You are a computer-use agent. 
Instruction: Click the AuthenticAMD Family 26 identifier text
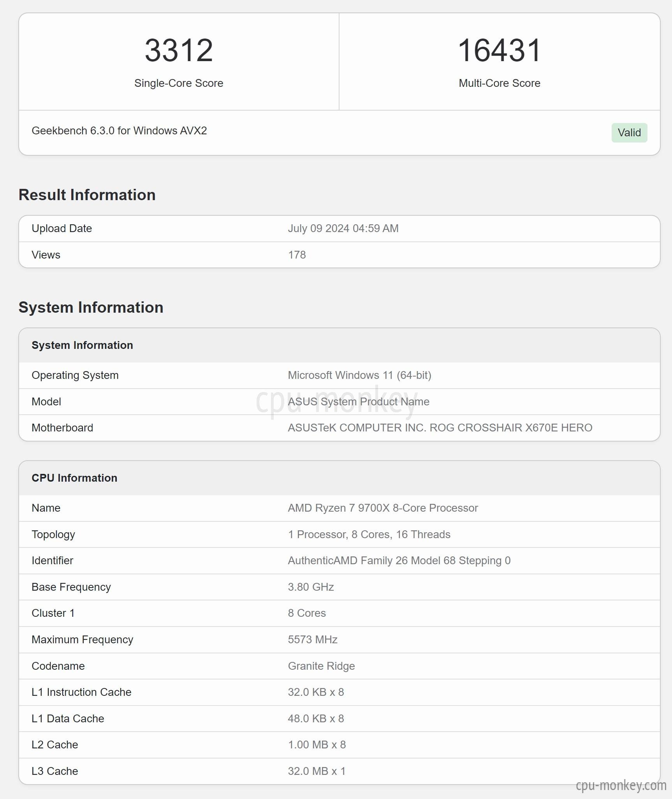pos(399,561)
